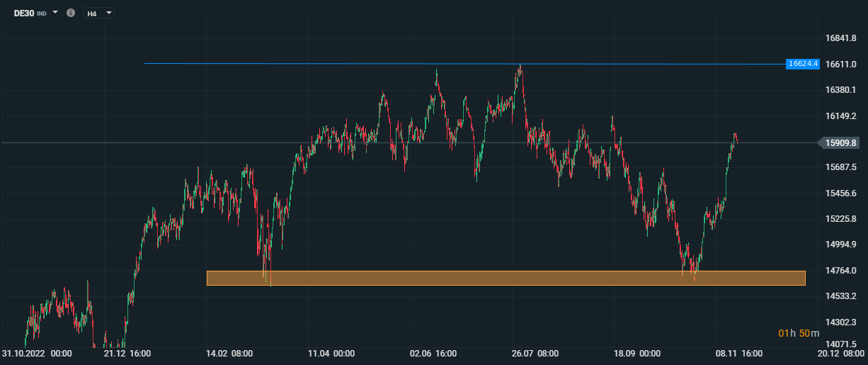Viewport: 868px width, 365px height.
Task: Click the DE30 symbol name
Action: click(24, 13)
